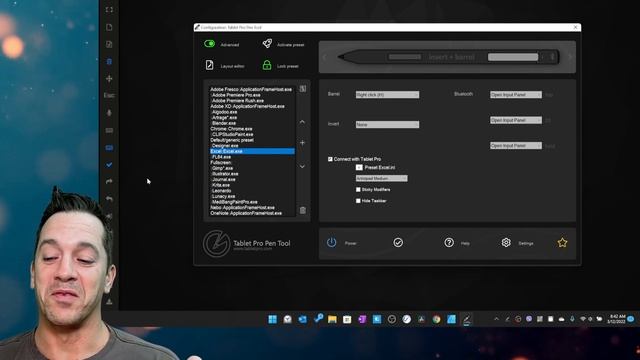Viewport: 640px width, 360px height.
Task: Click the Activate preset rocket icon
Action: (267, 43)
